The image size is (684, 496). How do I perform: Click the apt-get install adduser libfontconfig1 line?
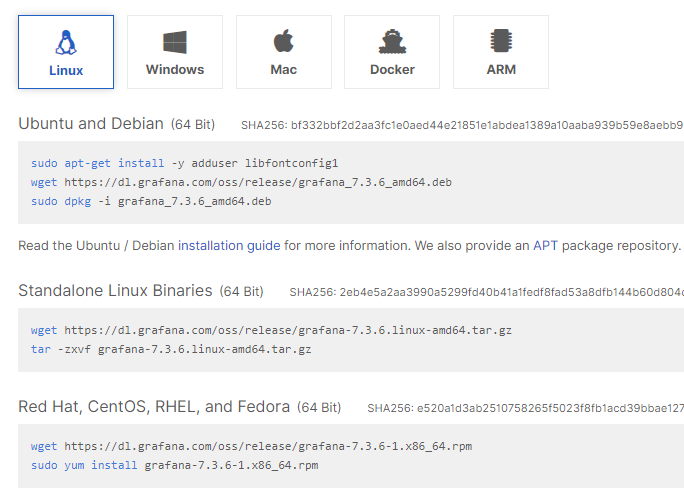click(x=185, y=163)
